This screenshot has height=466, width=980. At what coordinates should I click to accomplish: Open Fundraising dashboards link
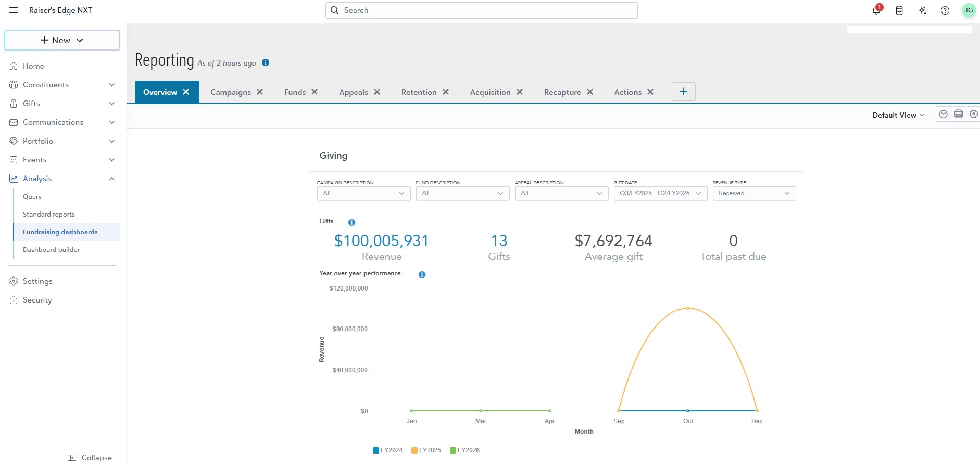tap(60, 232)
